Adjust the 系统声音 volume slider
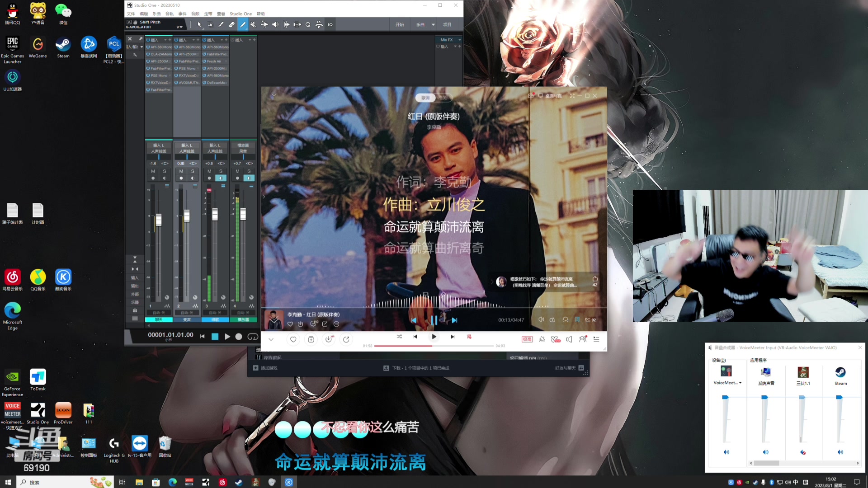 click(764, 398)
